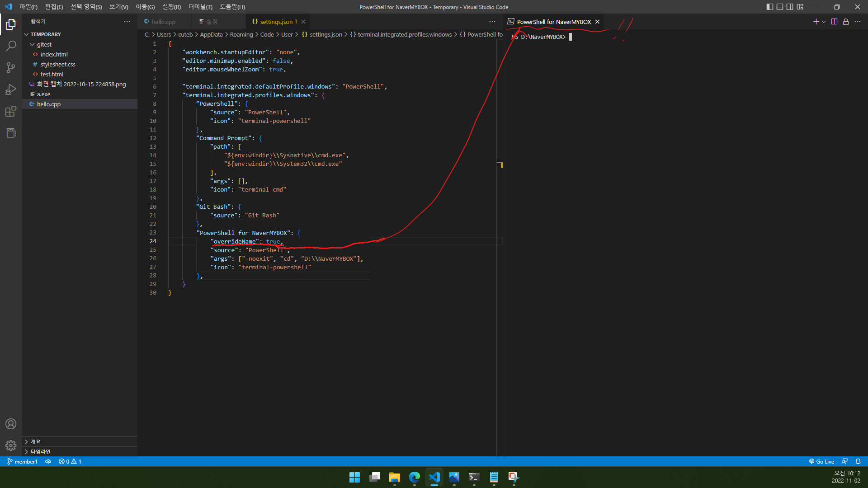Viewport: 868px width, 488px height.
Task: Toggle secondary side bar layout button
Action: (x=790, y=7)
